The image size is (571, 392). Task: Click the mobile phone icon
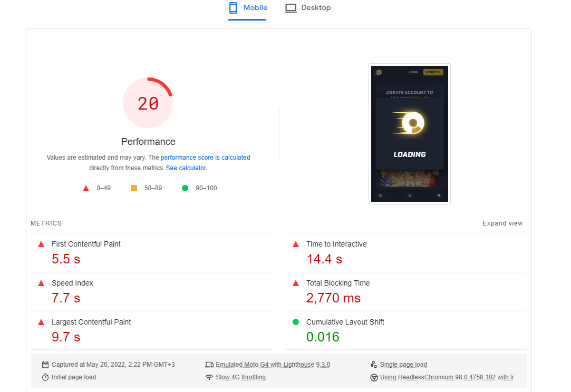[x=233, y=8]
